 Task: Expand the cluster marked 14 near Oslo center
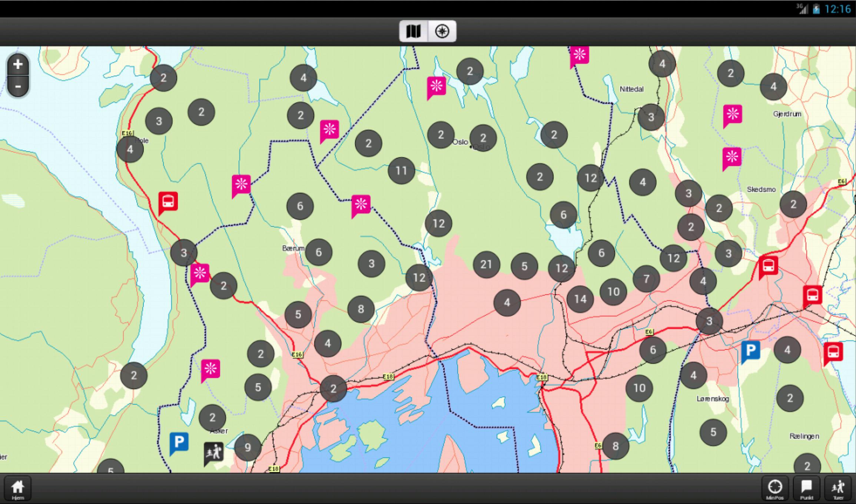pos(580,298)
